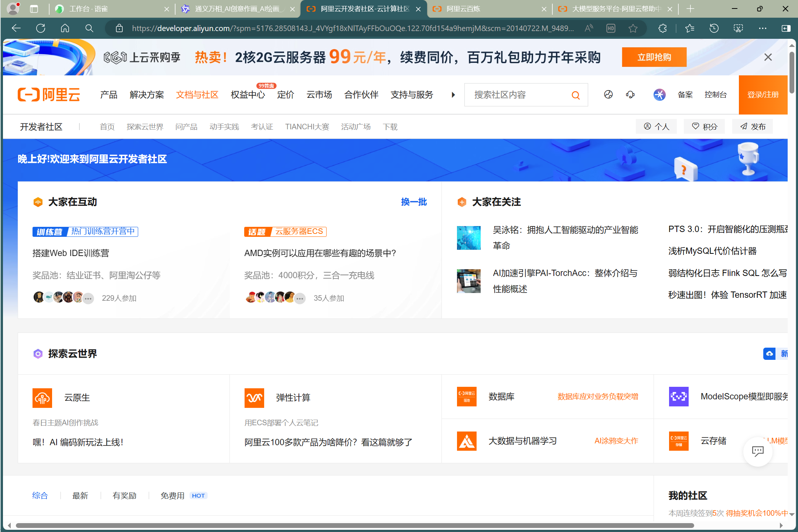This screenshot has width=798, height=532.
Task: Switch to the 通义万相 browser tab
Action: pyautogui.click(x=237, y=9)
